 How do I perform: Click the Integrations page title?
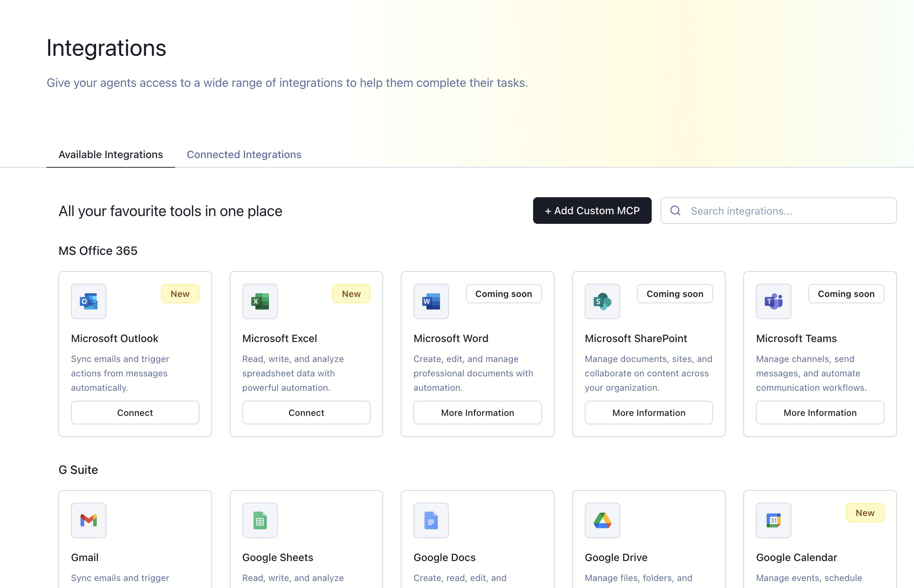click(106, 48)
